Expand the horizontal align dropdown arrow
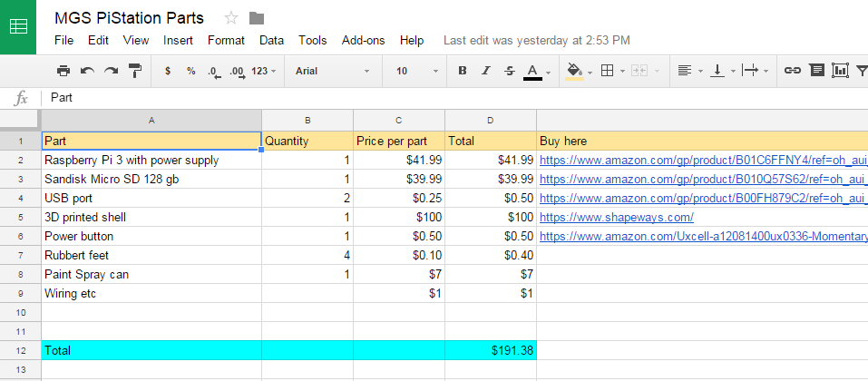Viewport: 868px width, 381px height. (x=700, y=72)
